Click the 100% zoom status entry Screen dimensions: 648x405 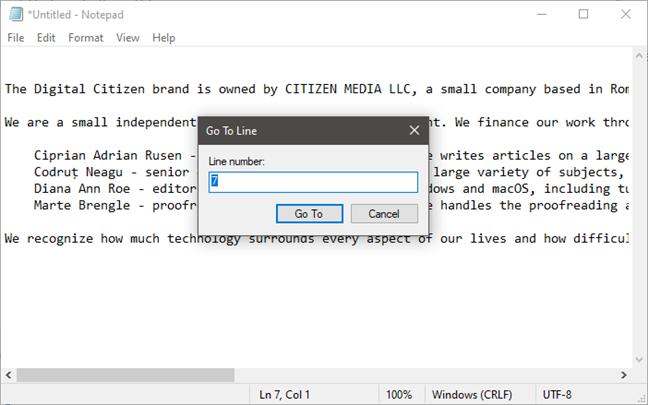[x=399, y=395]
